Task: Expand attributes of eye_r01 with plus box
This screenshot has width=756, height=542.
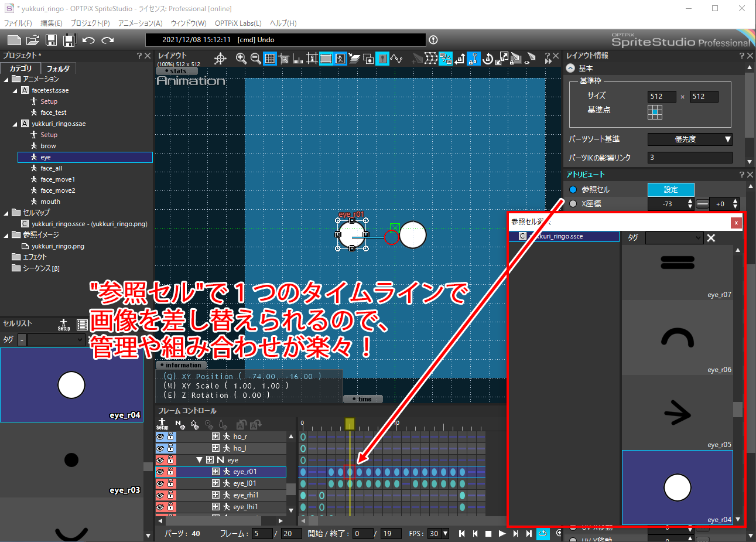Action: coord(216,472)
